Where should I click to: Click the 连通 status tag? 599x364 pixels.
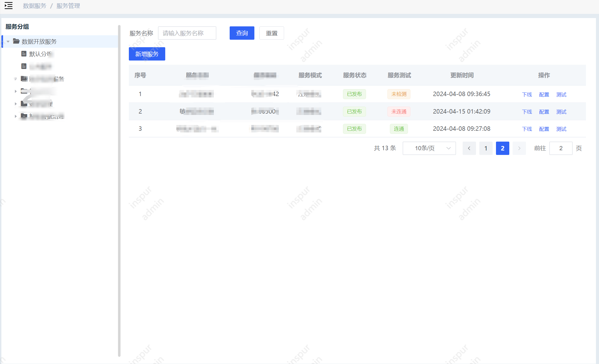[399, 129]
